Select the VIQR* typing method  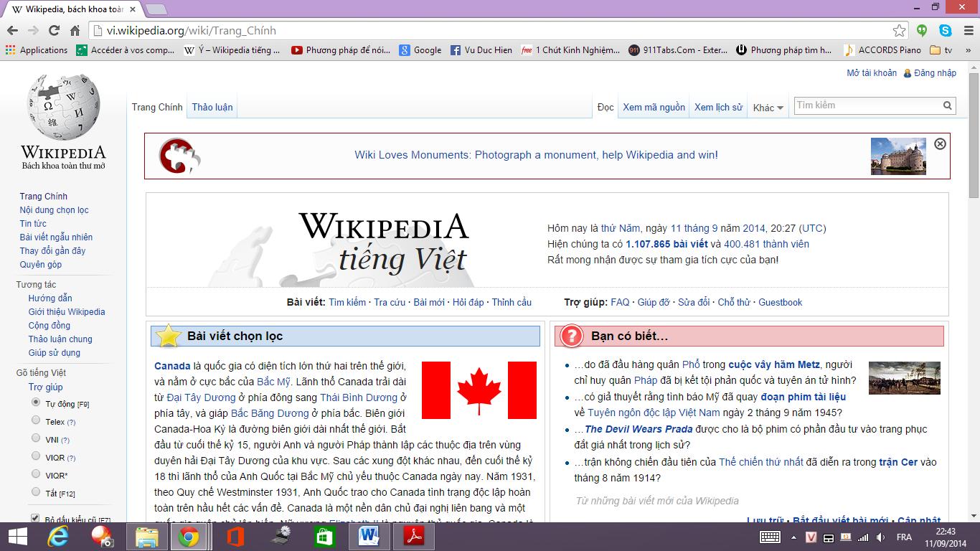(36, 474)
